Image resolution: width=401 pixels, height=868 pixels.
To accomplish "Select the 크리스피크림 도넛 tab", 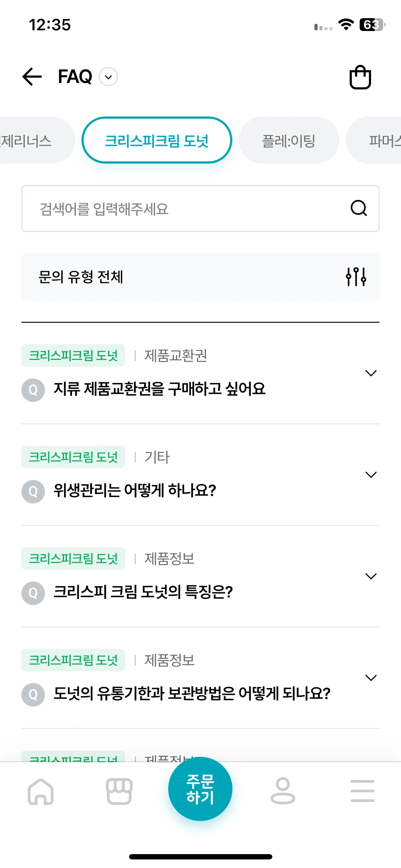I will (157, 140).
